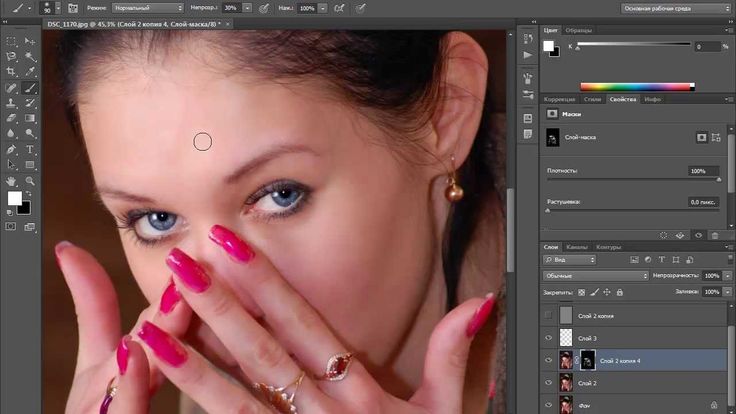This screenshot has height=414, width=736.
Task: Select the Dodge tool
Action: (30, 133)
